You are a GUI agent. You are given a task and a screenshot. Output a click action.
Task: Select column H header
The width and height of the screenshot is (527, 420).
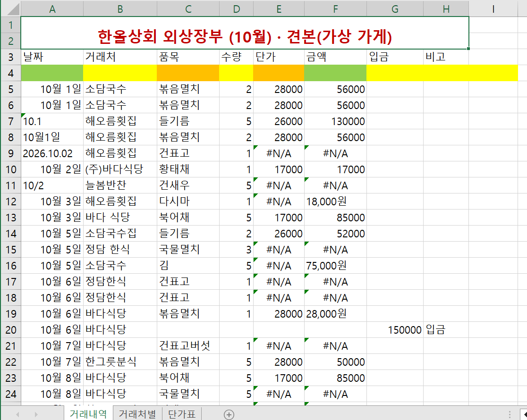tap(446, 9)
